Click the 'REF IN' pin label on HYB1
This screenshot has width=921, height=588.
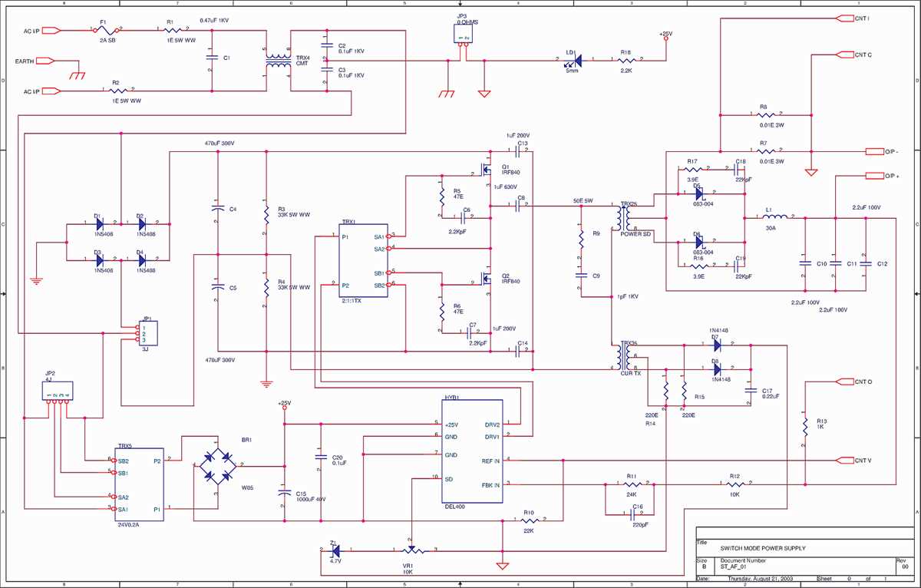[490, 461]
